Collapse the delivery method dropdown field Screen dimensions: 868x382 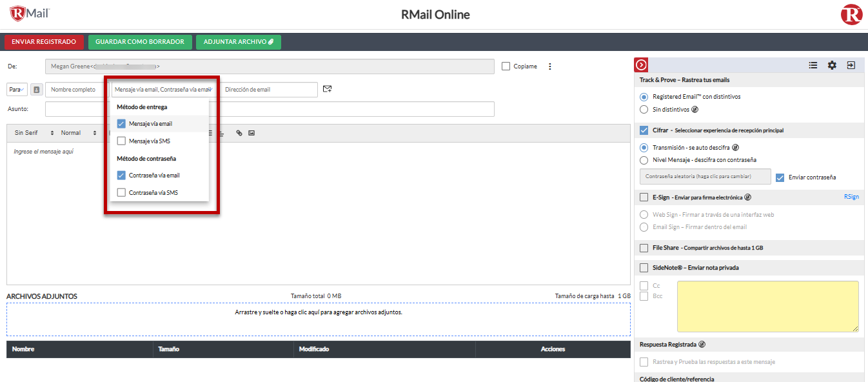[x=163, y=90]
